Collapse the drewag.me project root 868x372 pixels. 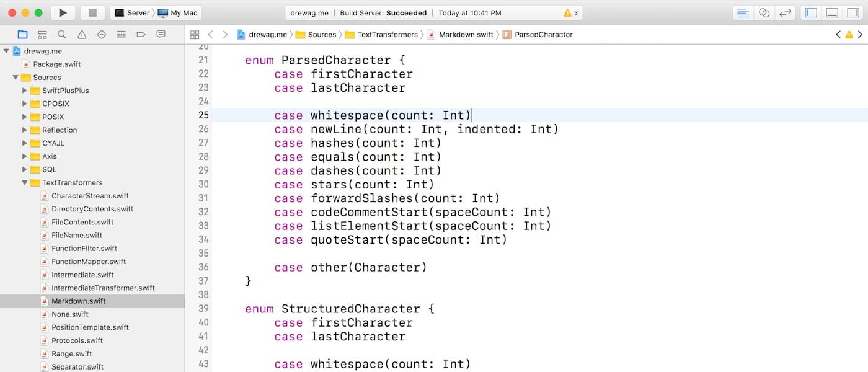pos(6,51)
